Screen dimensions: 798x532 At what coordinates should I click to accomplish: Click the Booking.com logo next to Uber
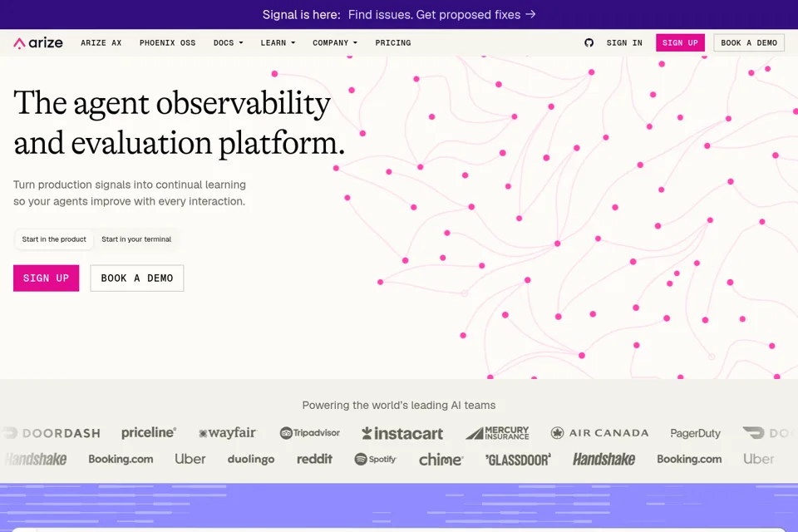coord(121,459)
